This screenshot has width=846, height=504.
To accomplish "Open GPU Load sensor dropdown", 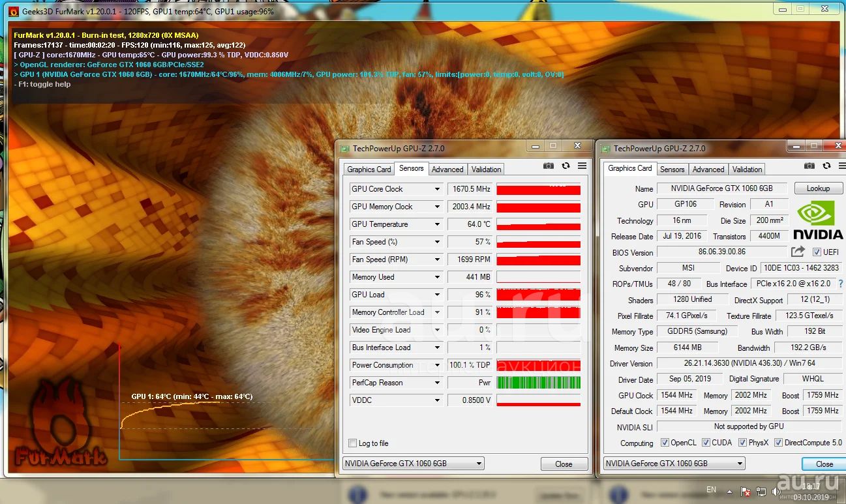I will pos(437,295).
